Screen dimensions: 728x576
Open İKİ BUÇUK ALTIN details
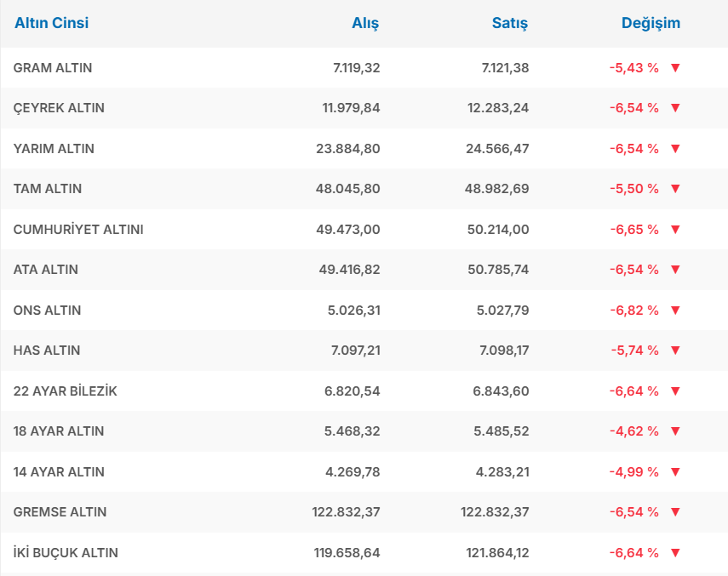tap(66, 553)
